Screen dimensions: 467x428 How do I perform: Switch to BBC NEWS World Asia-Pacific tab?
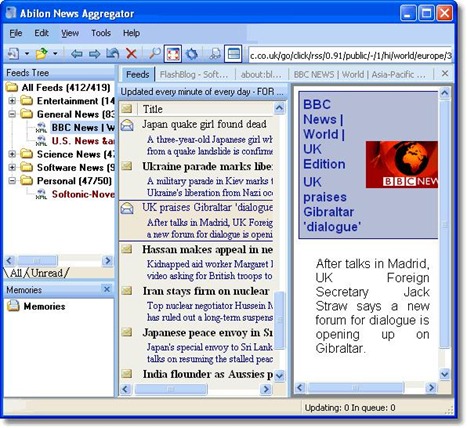[360, 74]
